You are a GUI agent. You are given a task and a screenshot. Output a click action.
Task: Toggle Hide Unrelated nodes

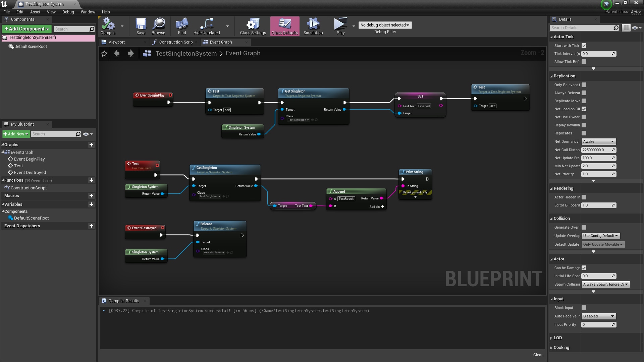coord(206,26)
